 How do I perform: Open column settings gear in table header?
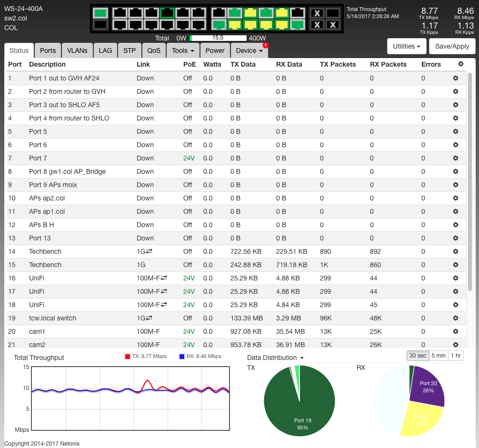coord(460,64)
